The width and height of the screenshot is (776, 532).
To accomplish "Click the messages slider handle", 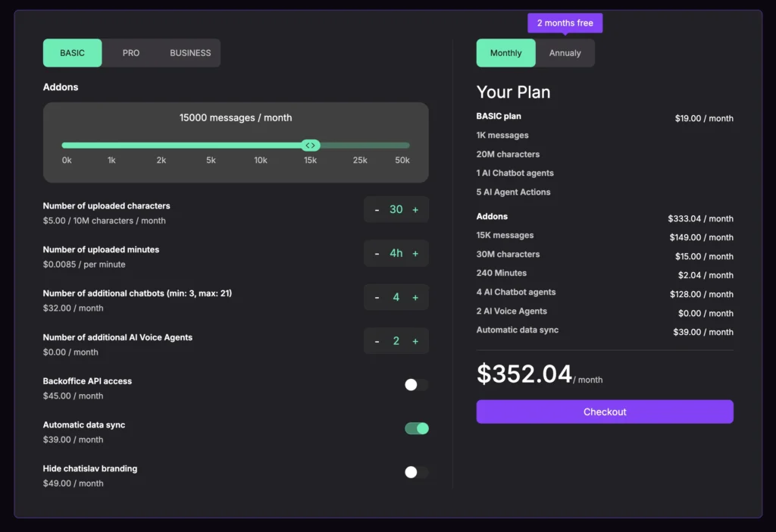I will 310,146.
